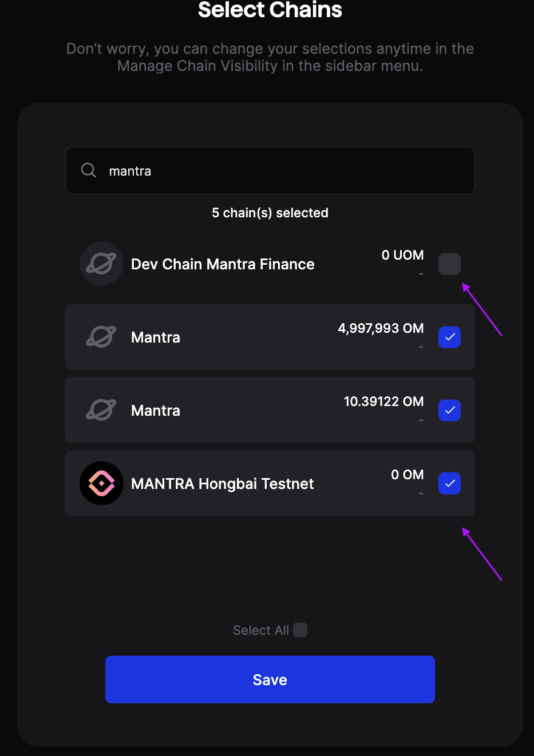This screenshot has width=534, height=756.
Task: Tick the Select All checkbox
Action: tap(300, 630)
